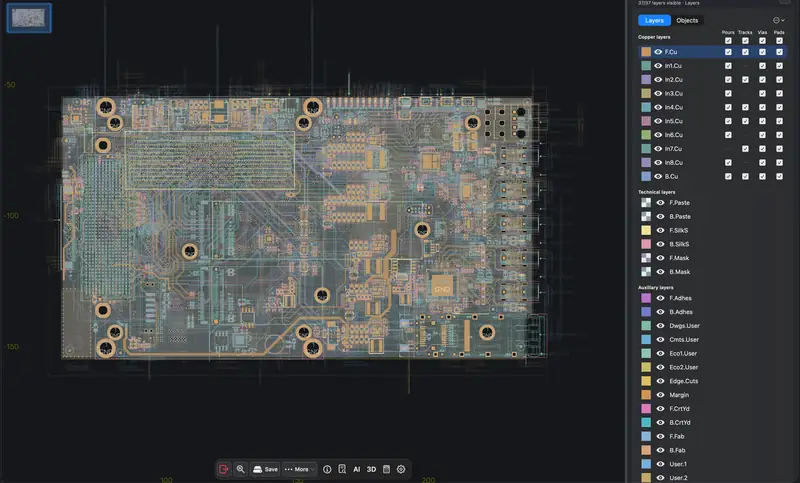The width and height of the screenshot is (800, 483).
Task: Hide the Margin layer via eye icon
Action: tap(660, 395)
